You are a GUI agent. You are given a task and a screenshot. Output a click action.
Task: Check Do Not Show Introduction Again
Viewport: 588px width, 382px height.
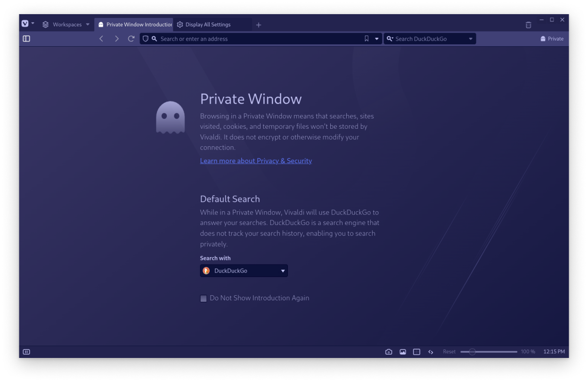(204, 299)
